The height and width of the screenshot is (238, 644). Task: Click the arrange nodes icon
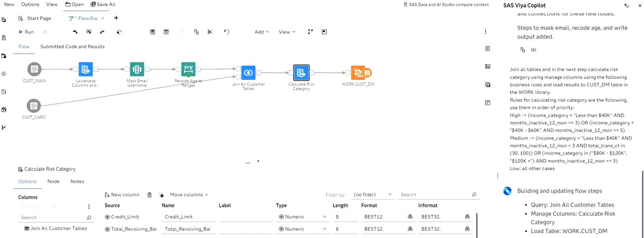[x=310, y=32]
